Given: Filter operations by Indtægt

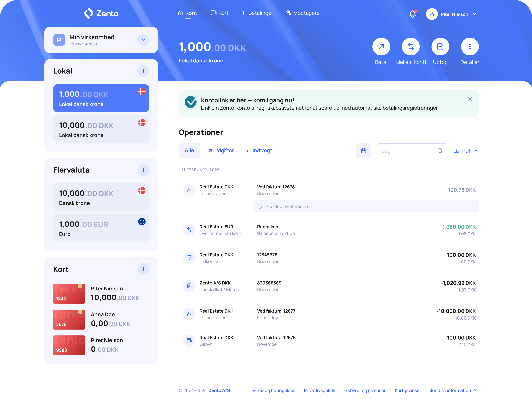Looking at the screenshot, I should [259, 151].
